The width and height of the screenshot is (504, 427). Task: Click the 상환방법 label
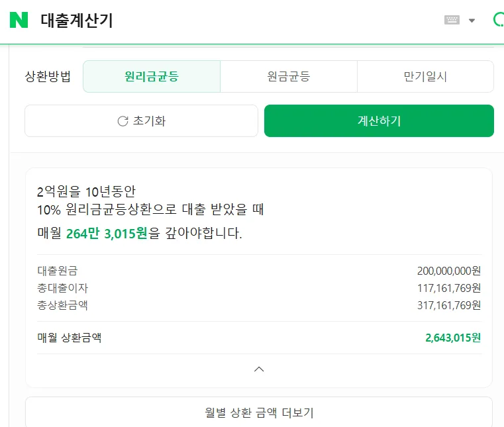48,77
